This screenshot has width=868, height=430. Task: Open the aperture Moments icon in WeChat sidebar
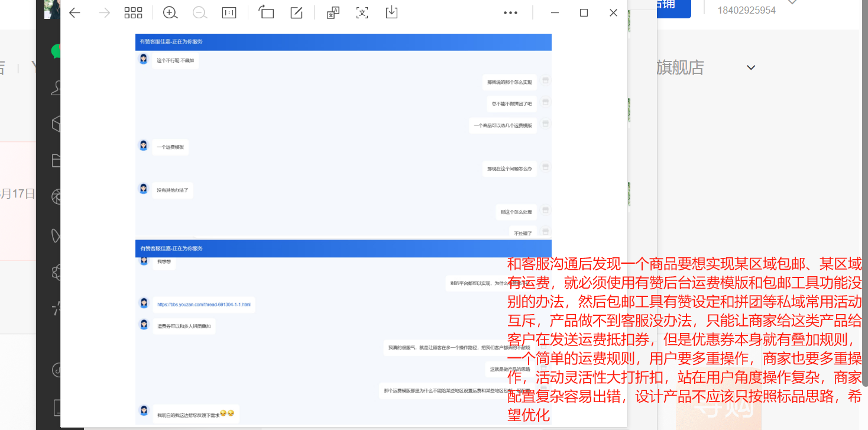(x=57, y=196)
